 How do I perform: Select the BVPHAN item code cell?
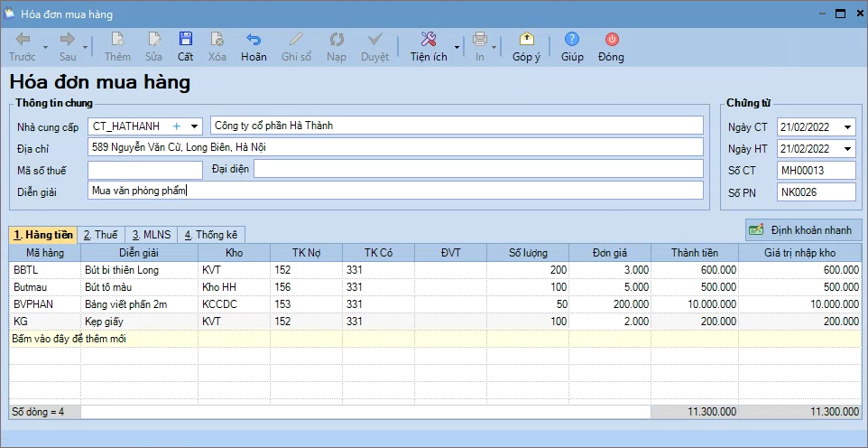[45, 304]
